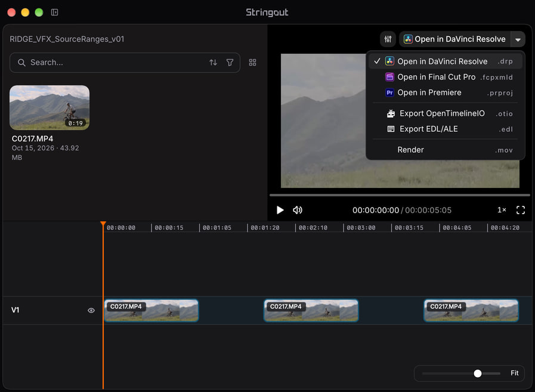Adjust the timeline zoom slider handle

click(478, 374)
